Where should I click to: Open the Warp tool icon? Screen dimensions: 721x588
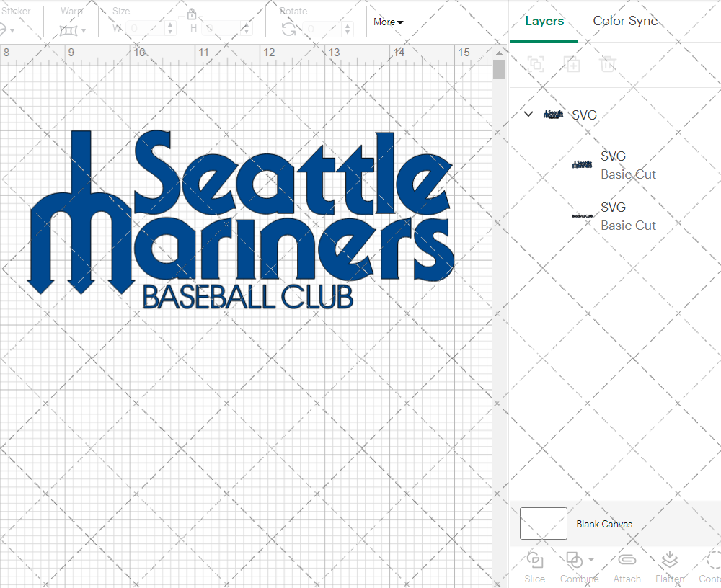click(68, 31)
